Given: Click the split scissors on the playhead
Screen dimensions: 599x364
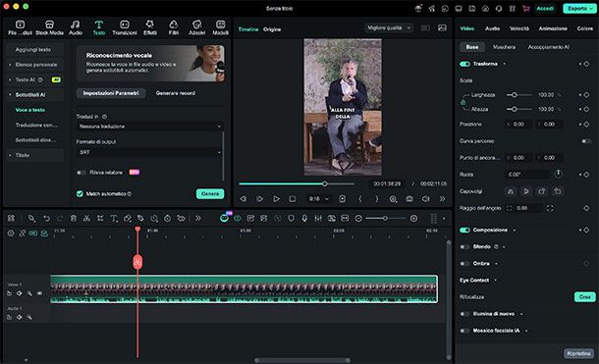Looking at the screenshot, I should (137, 262).
